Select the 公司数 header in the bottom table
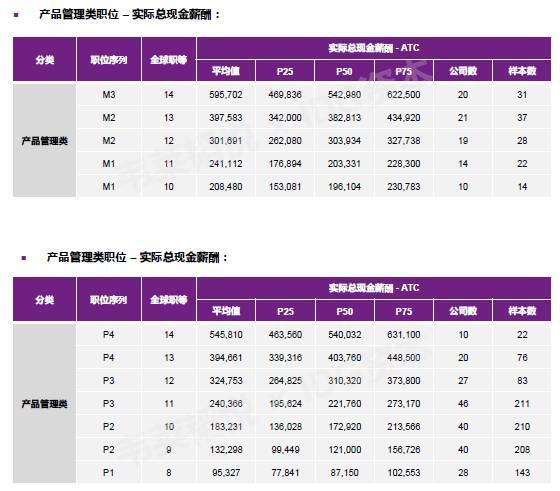The height and width of the screenshot is (491, 560). click(x=463, y=311)
